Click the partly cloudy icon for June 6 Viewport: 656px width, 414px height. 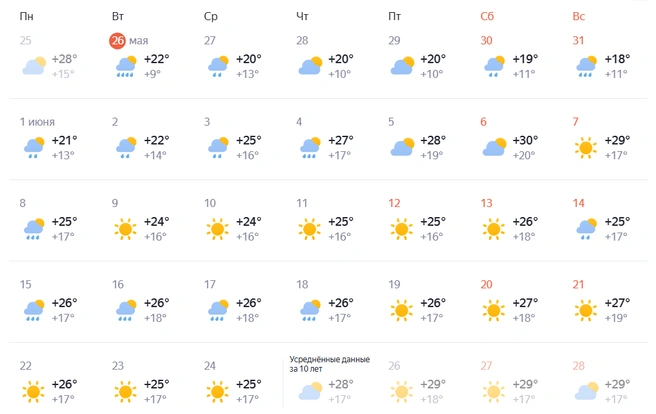pyautogui.click(x=494, y=147)
